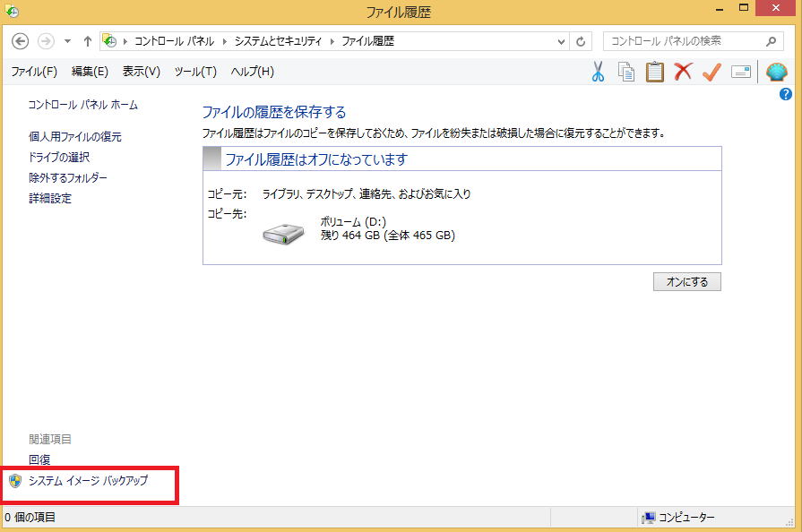Click the Back navigation arrow
Image resolution: width=802 pixels, height=532 pixels.
22,41
